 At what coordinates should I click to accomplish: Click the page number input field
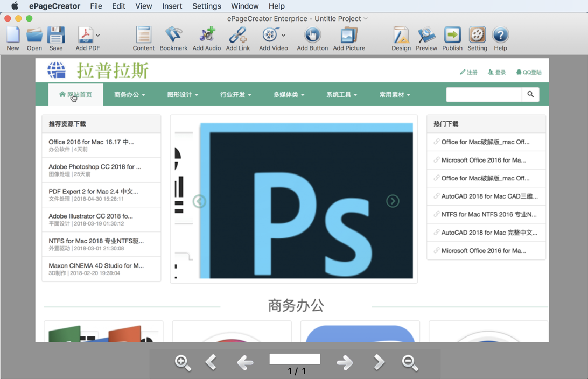295,359
